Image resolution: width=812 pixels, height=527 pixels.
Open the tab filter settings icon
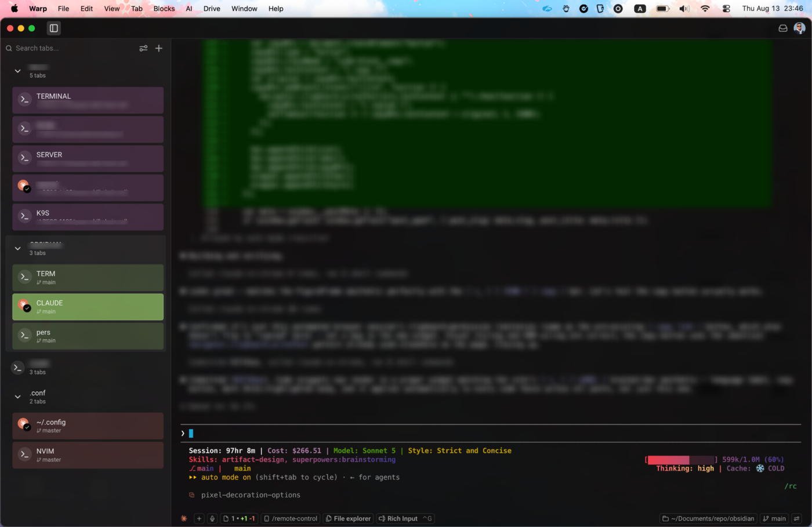point(143,48)
